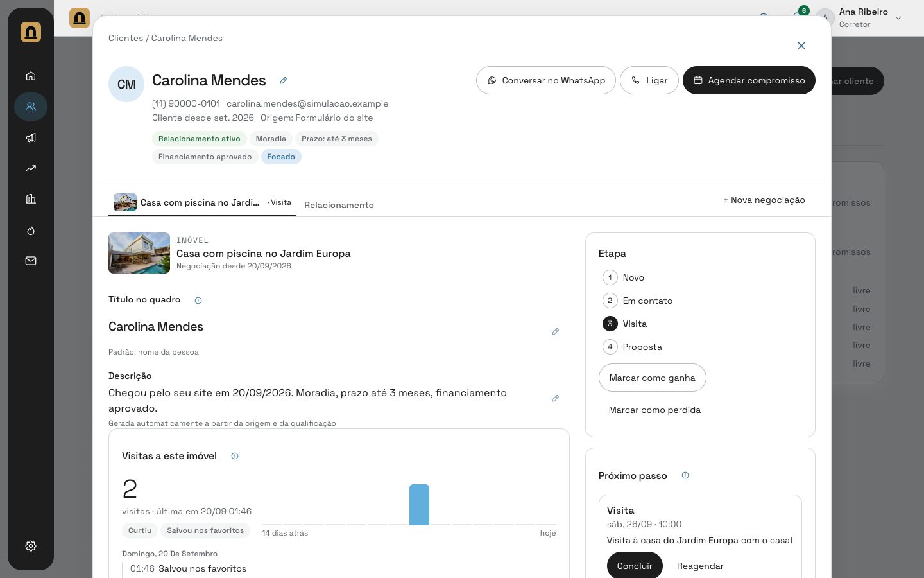Show info for Título no quadro
This screenshot has width=924, height=578.
[x=198, y=300]
